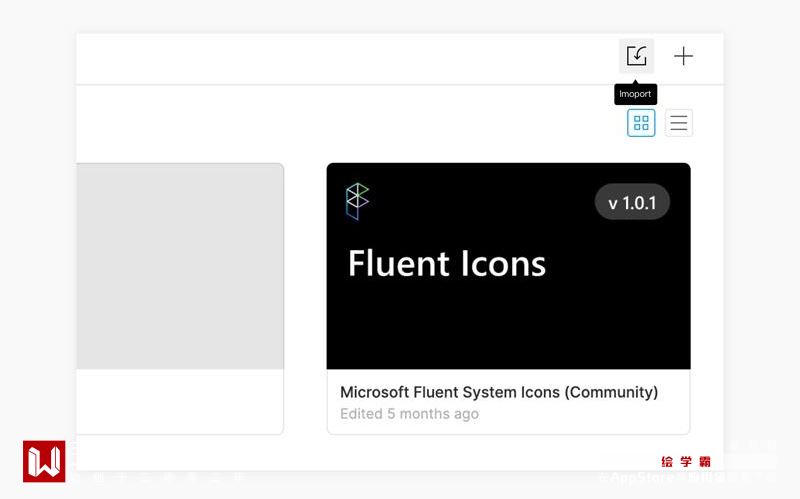Click the red 绘学霸 watermark text
The width and height of the screenshot is (800, 499).
(686, 462)
